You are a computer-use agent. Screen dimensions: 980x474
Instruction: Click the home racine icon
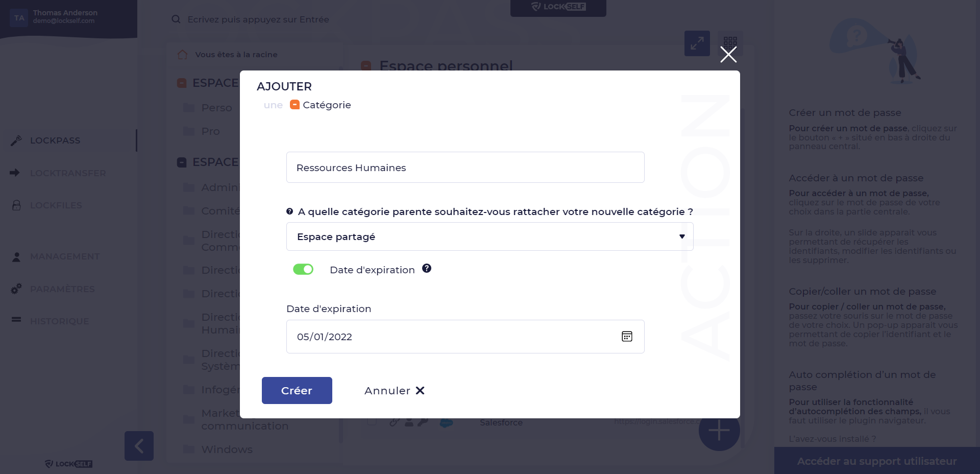183,55
